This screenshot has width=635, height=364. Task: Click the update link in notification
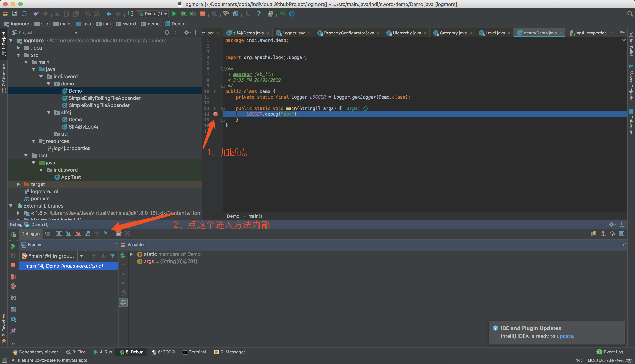tap(565, 336)
